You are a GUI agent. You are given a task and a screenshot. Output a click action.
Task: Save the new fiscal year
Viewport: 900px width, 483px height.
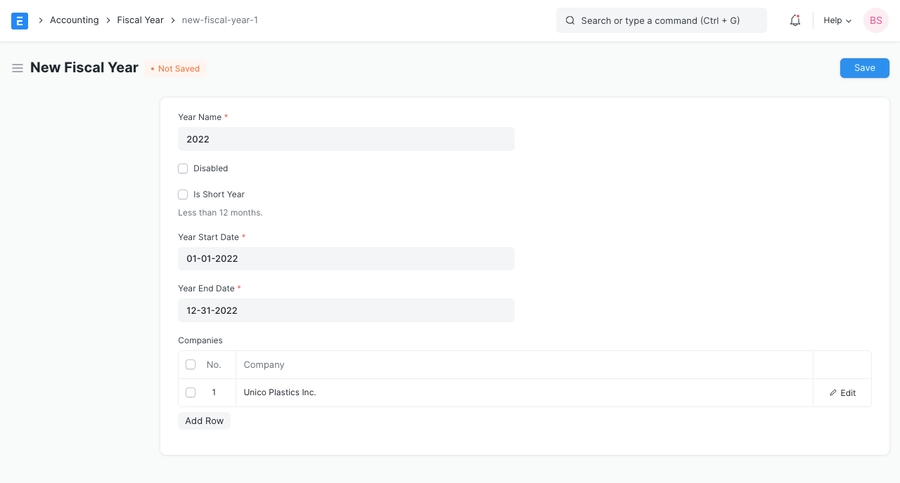click(x=864, y=68)
